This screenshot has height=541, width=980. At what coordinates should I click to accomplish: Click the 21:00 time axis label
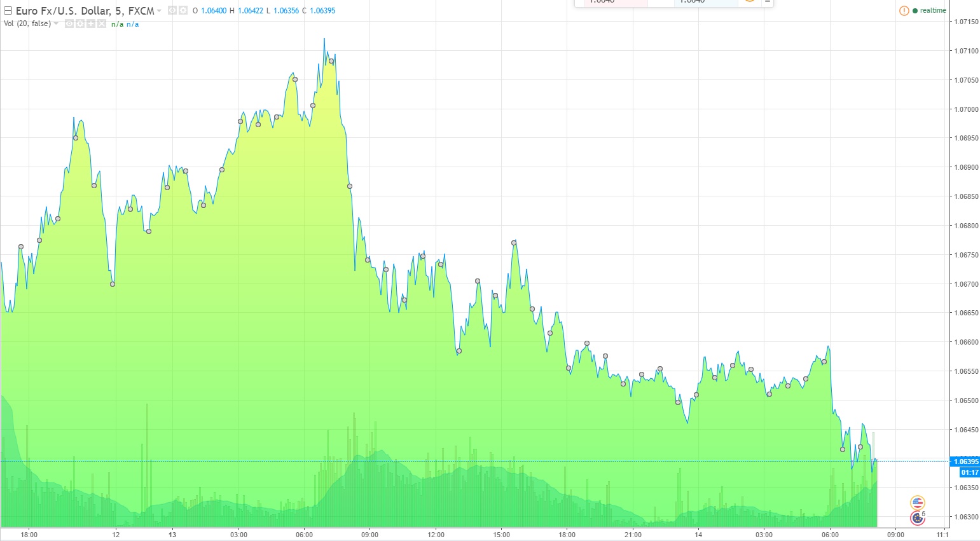(x=633, y=535)
